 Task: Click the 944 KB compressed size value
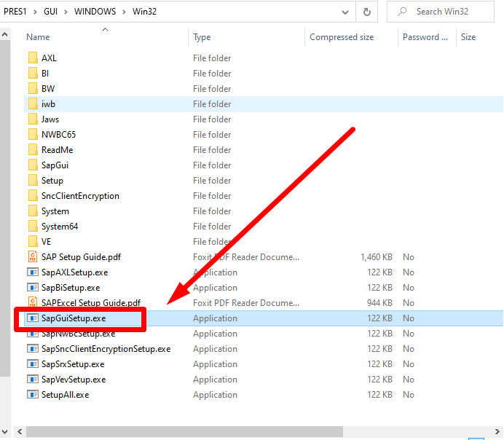pos(379,303)
